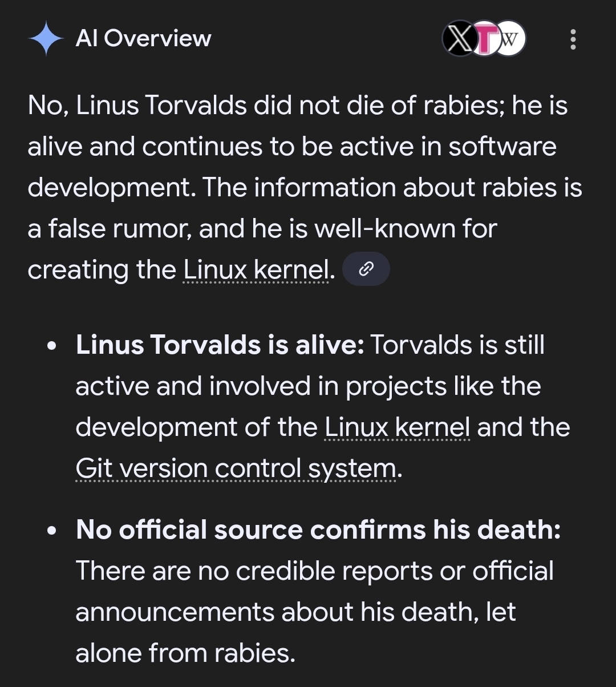Screen dimensions: 616x687
Task: Open the Wikipedia W source icon
Action: tap(510, 39)
